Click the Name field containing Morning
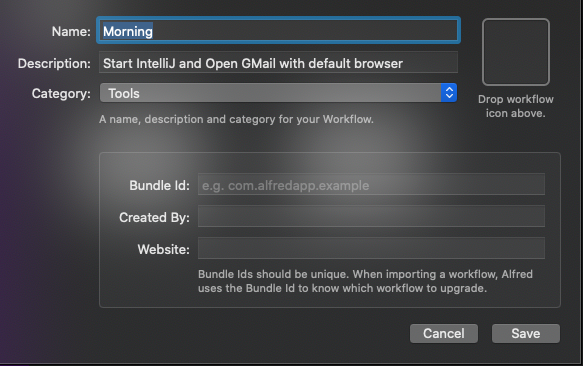 pyautogui.click(x=278, y=30)
